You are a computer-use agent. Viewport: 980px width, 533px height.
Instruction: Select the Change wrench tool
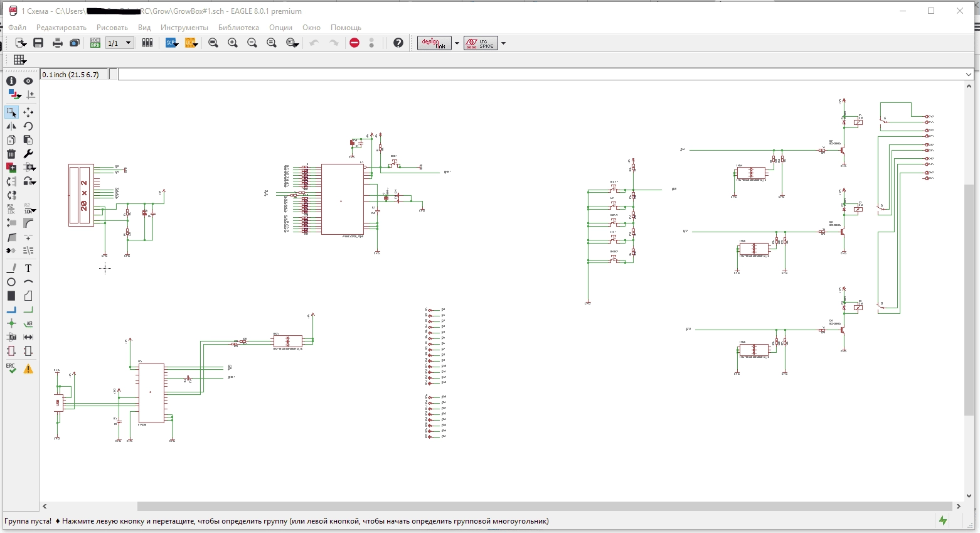point(28,154)
